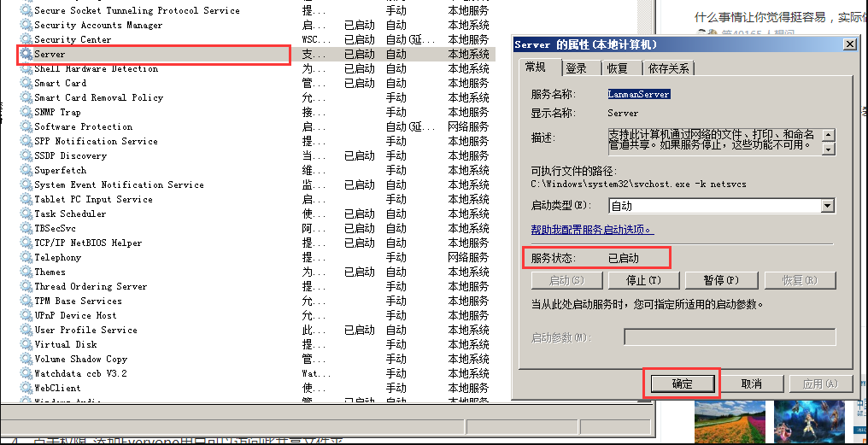Viewport: 868px width, 445px height.
Task: Click the gear icon for Volume Shadow Copy
Action: click(26, 360)
